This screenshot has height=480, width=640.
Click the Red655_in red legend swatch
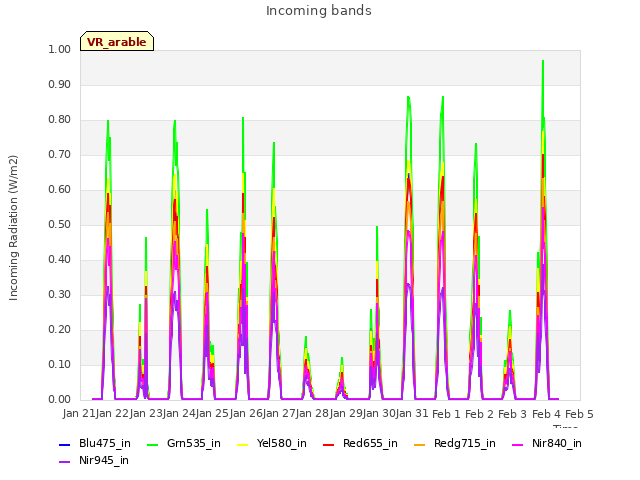(x=329, y=444)
